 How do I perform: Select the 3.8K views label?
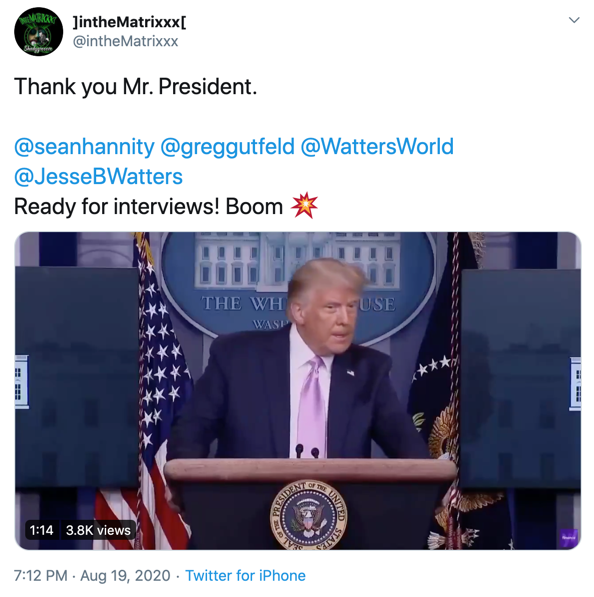point(98,530)
